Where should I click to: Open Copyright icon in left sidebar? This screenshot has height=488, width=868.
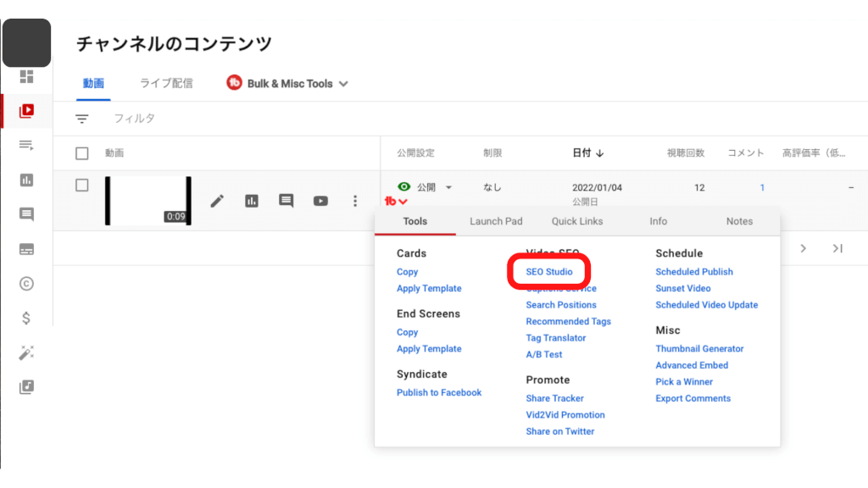pyautogui.click(x=26, y=284)
